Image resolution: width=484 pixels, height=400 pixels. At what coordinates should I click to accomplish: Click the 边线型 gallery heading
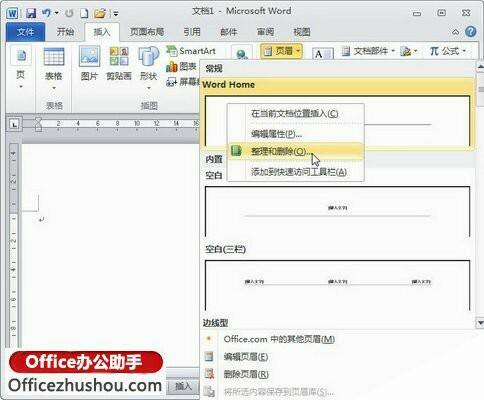click(215, 323)
